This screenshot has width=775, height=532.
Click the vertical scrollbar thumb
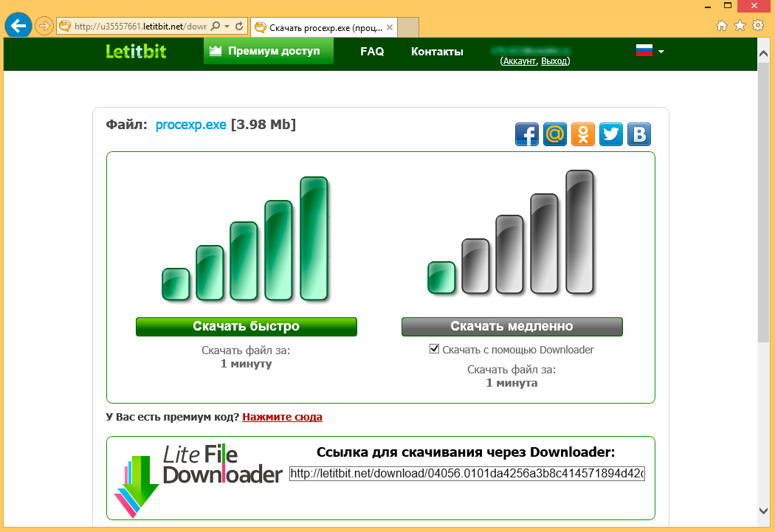[x=764, y=201]
